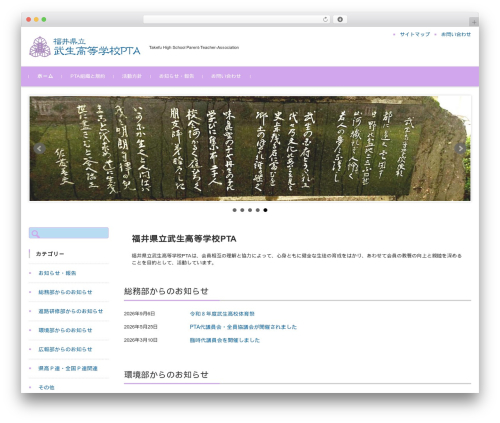500x423 pixels.
Task: Open the 臨時代議員会を開催しました article
Action: 224,340
